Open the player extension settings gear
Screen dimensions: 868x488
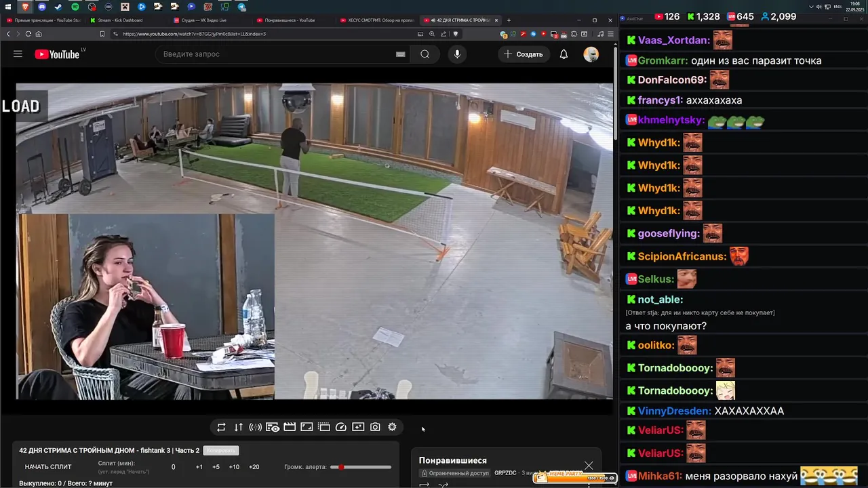392,427
